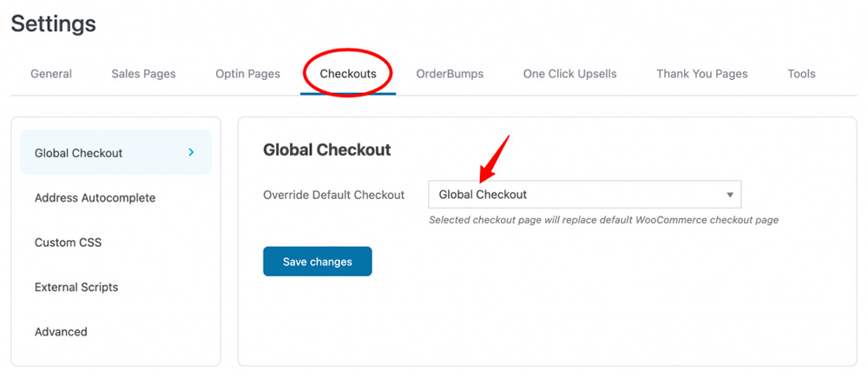Click the dropdown arrow in Global Checkout select
The width and height of the screenshot is (868, 378).
(730, 196)
